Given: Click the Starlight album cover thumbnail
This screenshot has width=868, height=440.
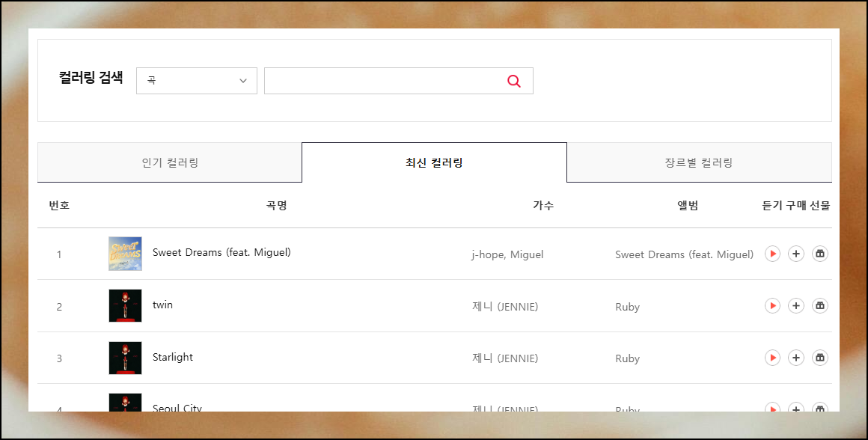Looking at the screenshot, I should point(125,358).
